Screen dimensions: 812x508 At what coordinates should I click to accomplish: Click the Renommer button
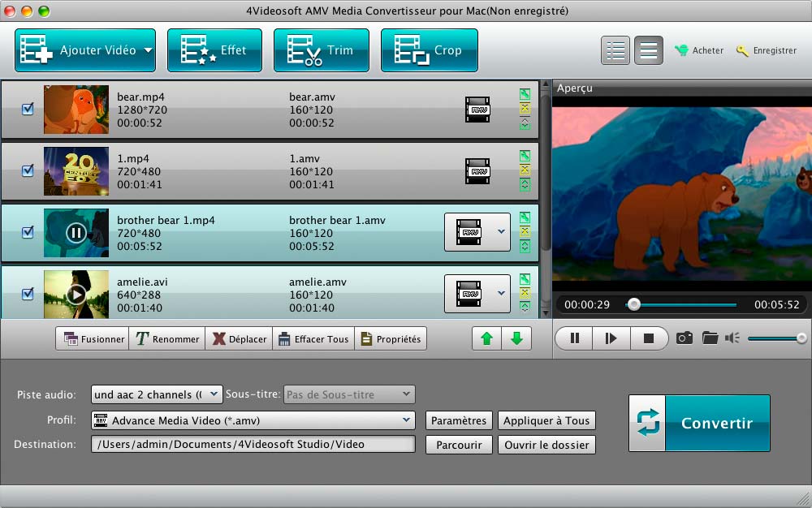[166, 339]
